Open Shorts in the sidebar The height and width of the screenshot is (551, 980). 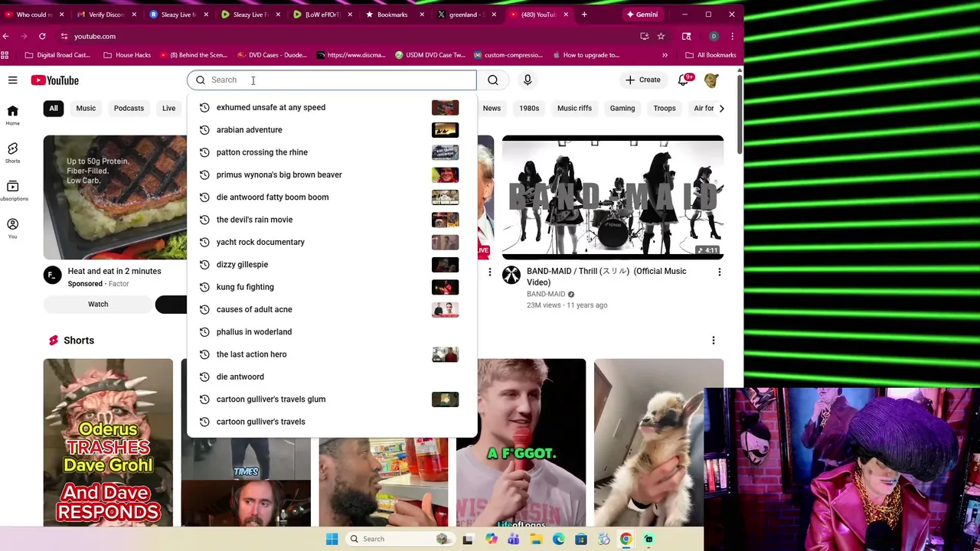point(13,152)
